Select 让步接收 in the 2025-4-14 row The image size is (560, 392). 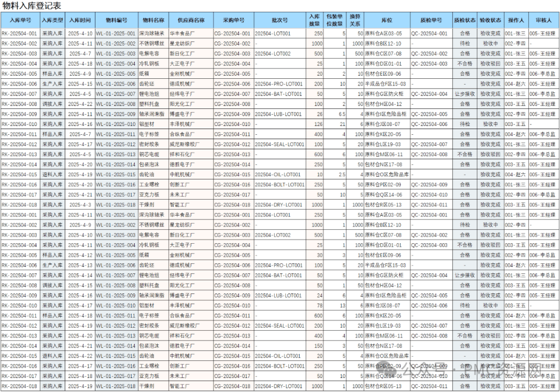pos(465,275)
